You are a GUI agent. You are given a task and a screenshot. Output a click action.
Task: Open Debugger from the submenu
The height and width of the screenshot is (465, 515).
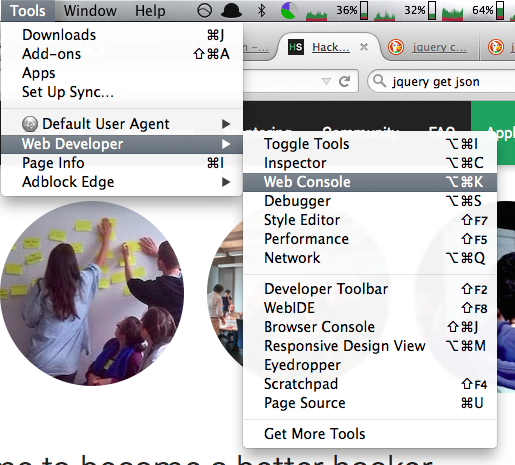(x=370, y=201)
